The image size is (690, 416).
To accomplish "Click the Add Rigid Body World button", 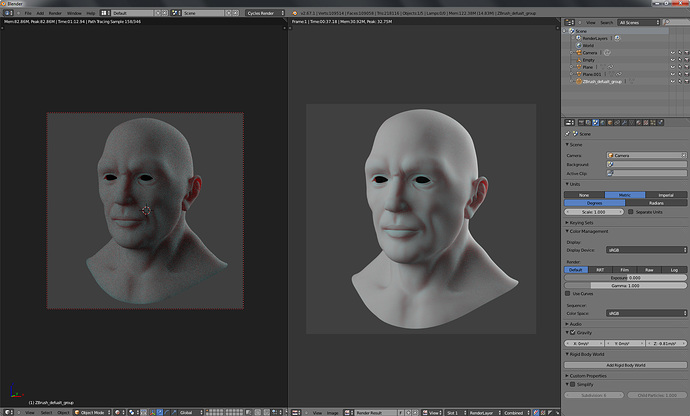I will [x=625, y=365].
